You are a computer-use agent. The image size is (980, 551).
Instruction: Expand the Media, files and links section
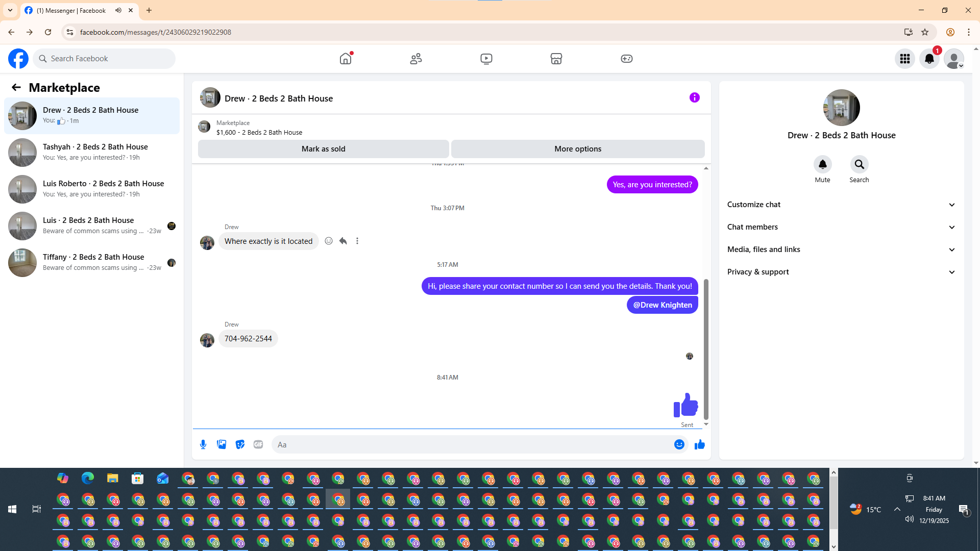[x=841, y=249]
